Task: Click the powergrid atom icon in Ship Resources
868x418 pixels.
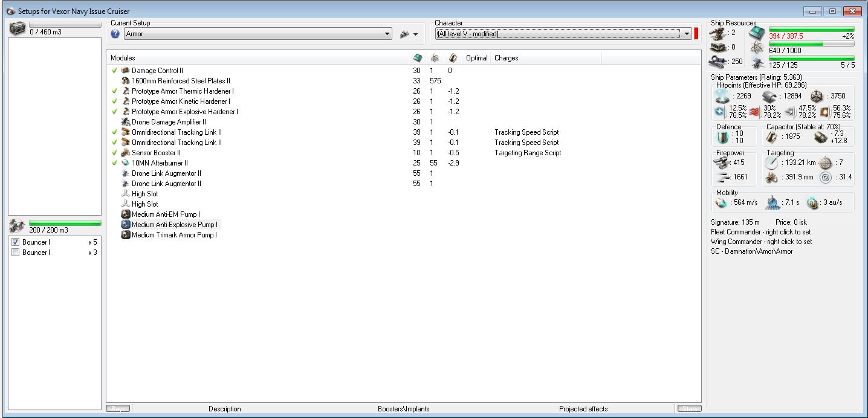Action: click(x=757, y=47)
